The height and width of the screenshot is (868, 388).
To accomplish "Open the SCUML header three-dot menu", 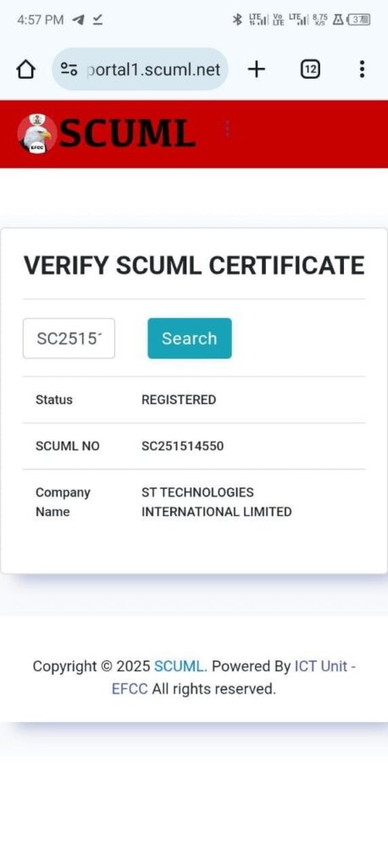I will [x=228, y=129].
